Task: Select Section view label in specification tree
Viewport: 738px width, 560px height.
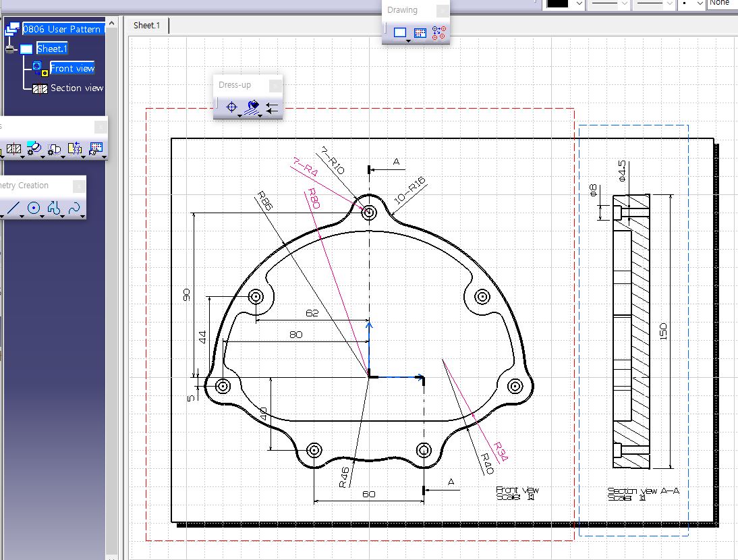Action: pyautogui.click(x=77, y=88)
